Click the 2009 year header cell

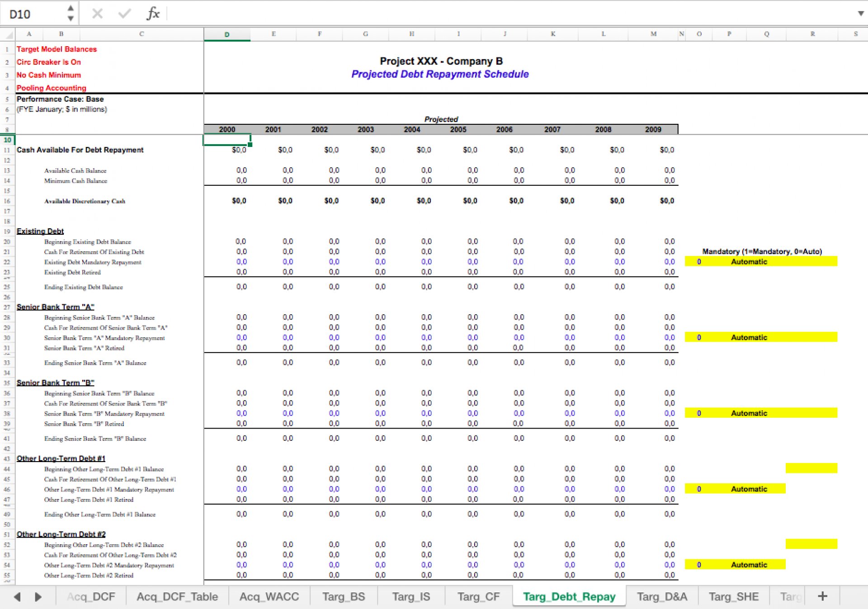tap(653, 130)
